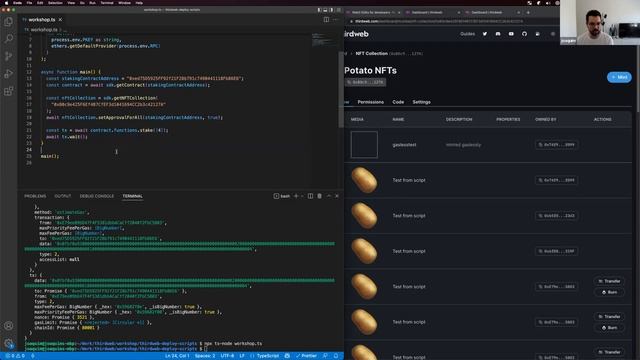
Task: Open the Apple menu
Action: click(x=6, y=2)
